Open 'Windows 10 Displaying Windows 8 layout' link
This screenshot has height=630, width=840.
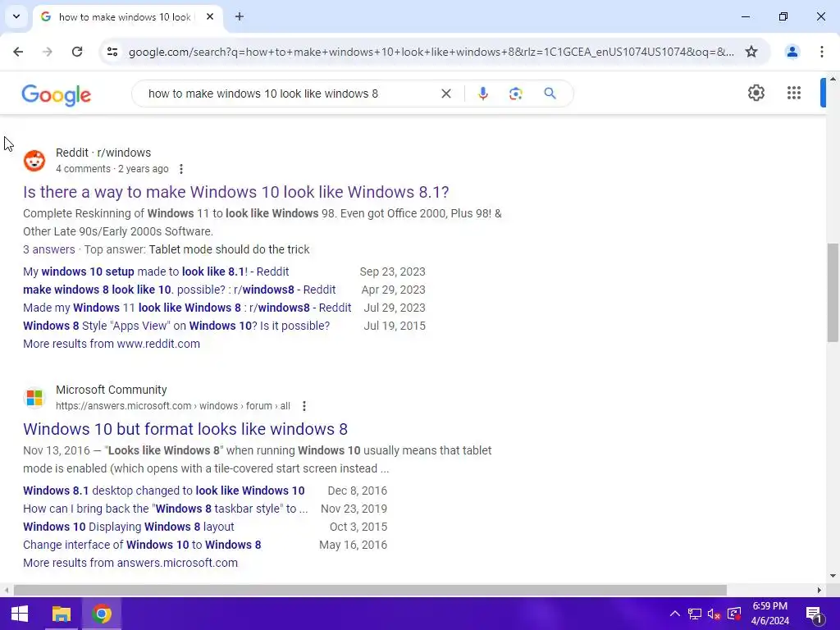coord(129,527)
